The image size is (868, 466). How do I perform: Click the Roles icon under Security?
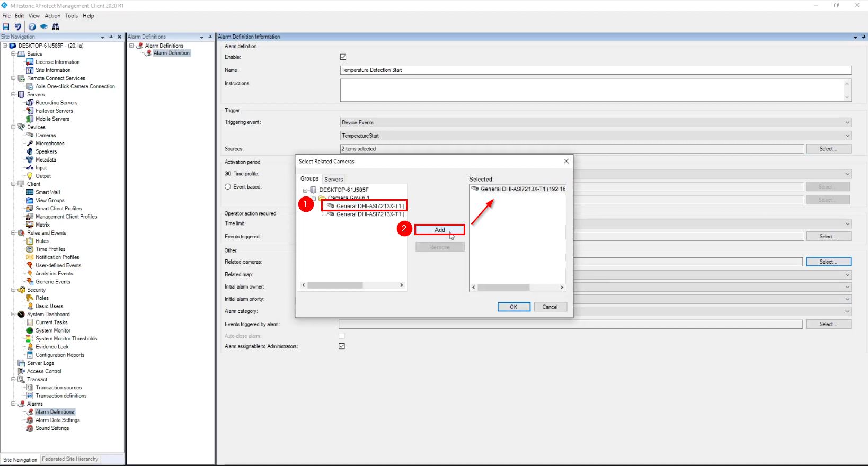(x=30, y=298)
